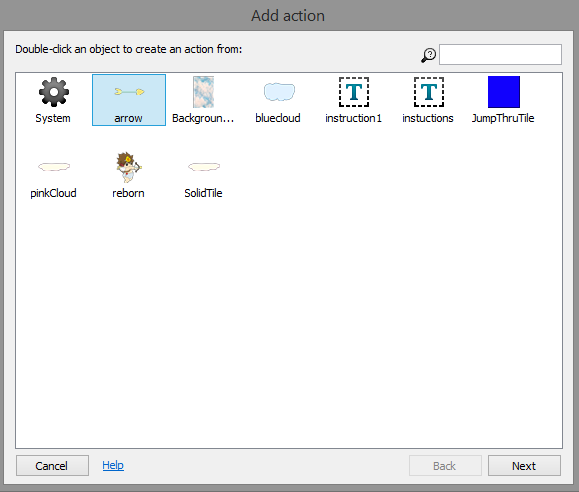Viewport: 579px width, 492px height.
Task: Click the 'reborn' object label
Action: [128, 193]
